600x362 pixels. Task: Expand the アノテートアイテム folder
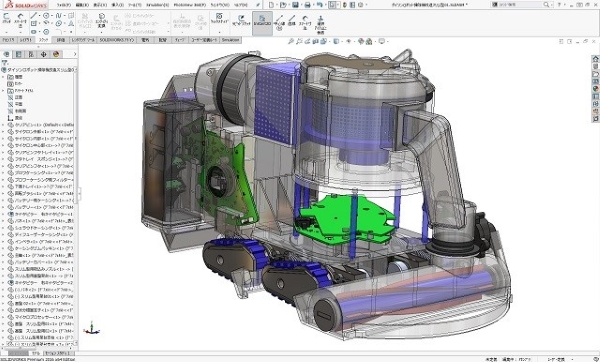click(x=3, y=91)
